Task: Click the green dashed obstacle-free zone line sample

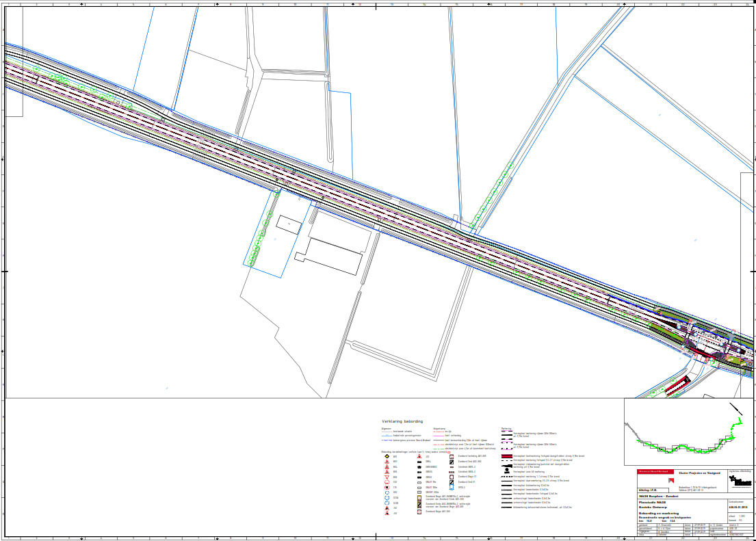Action: (439, 448)
